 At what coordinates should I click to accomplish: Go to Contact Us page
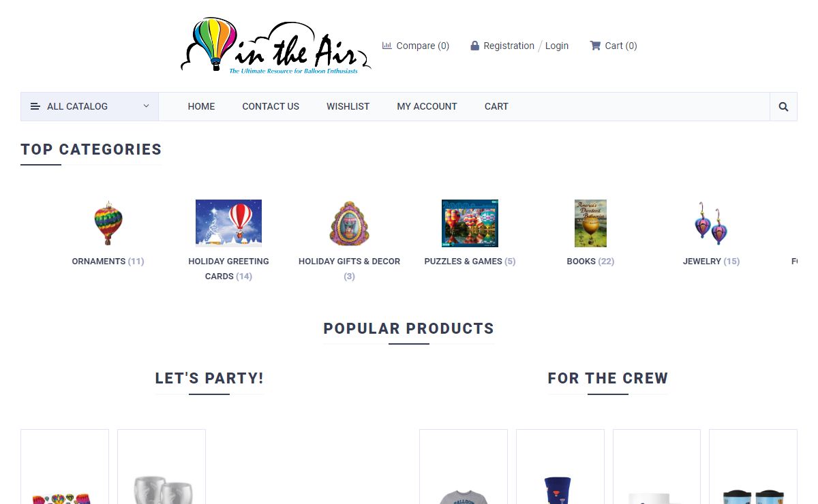pyautogui.click(x=271, y=106)
